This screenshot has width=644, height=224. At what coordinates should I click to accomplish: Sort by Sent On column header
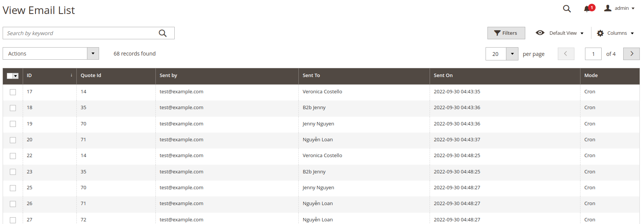pyautogui.click(x=505, y=76)
